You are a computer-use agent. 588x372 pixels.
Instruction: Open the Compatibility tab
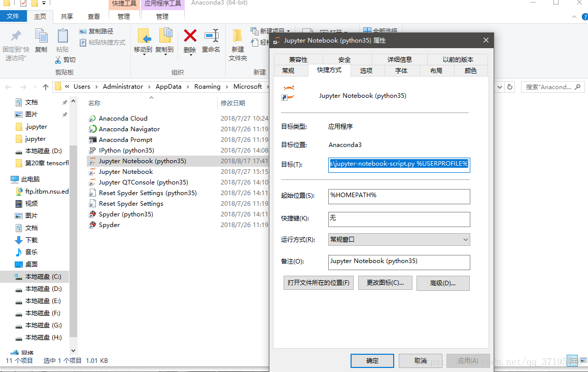click(298, 60)
